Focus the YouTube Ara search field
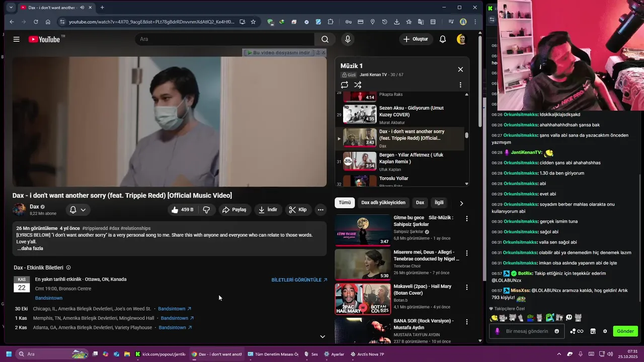This screenshot has width=644, height=362. point(225,39)
